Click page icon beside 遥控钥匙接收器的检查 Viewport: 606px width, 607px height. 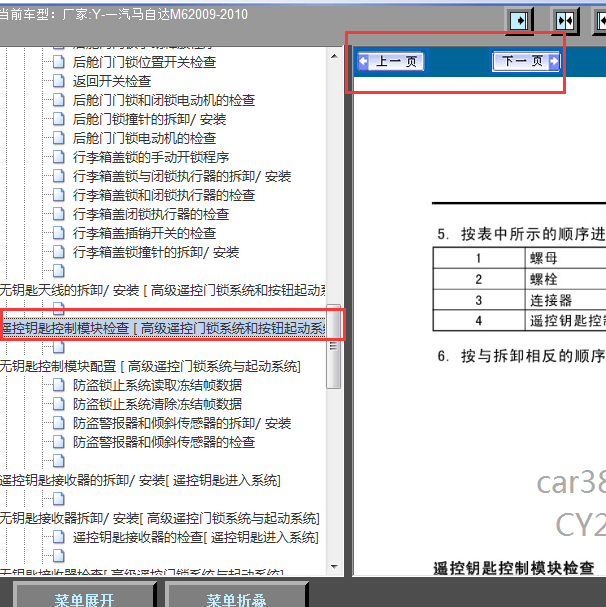58,537
